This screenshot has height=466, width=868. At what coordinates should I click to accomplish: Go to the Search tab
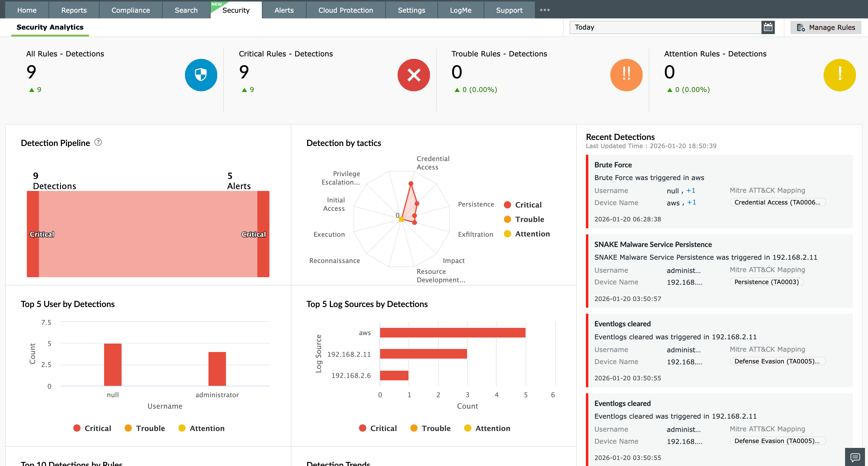[186, 10]
